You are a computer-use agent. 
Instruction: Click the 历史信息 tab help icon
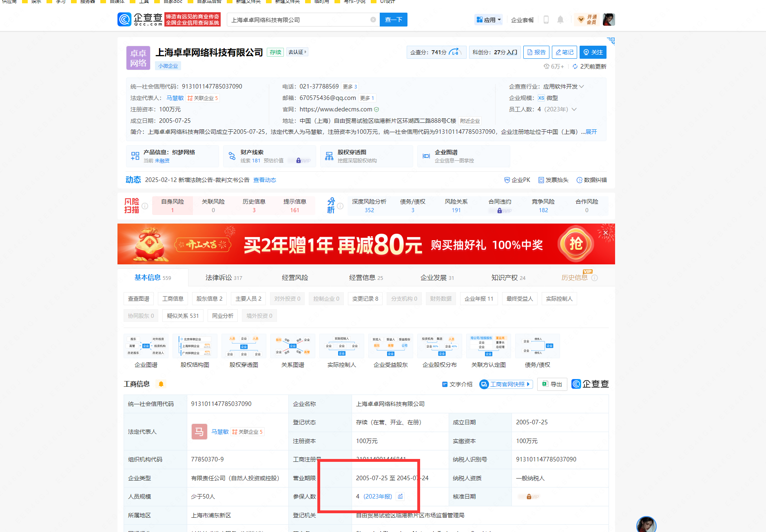(x=594, y=278)
